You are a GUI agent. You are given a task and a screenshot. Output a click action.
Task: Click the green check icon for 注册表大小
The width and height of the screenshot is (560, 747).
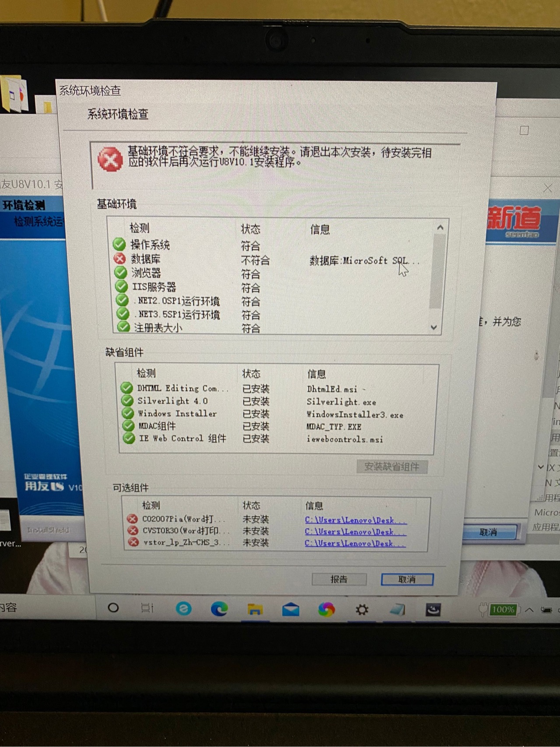[x=124, y=327]
